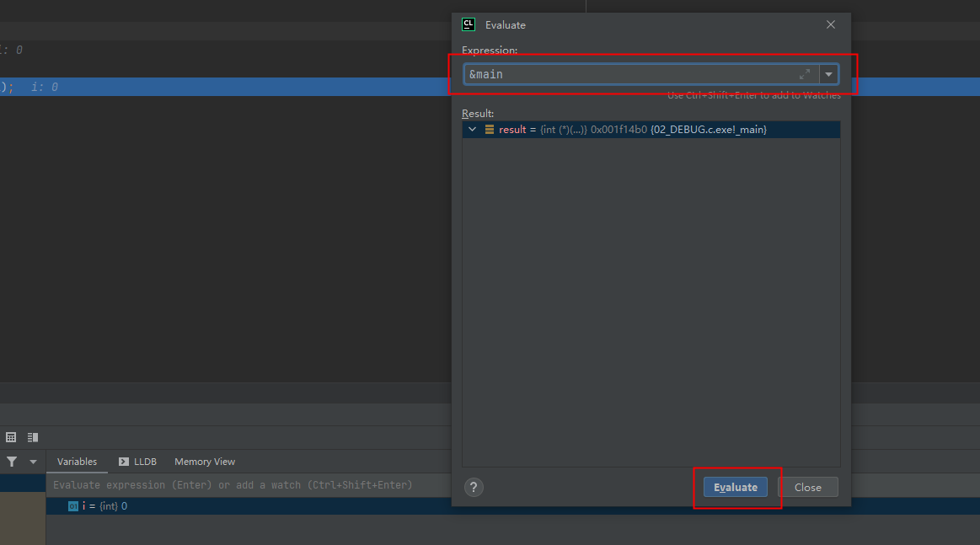This screenshot has width=980, height=545.
Task: Open the Memory View tab
Action: coord(205,462)
